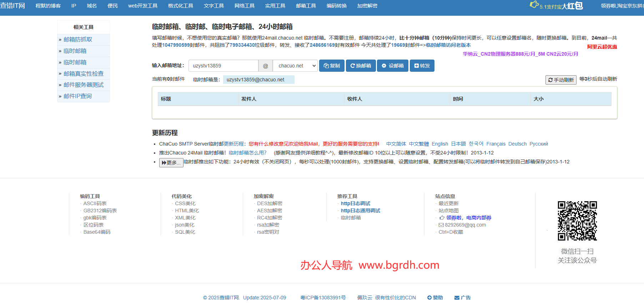Click the WeChat QR code image

pos(577,221)
